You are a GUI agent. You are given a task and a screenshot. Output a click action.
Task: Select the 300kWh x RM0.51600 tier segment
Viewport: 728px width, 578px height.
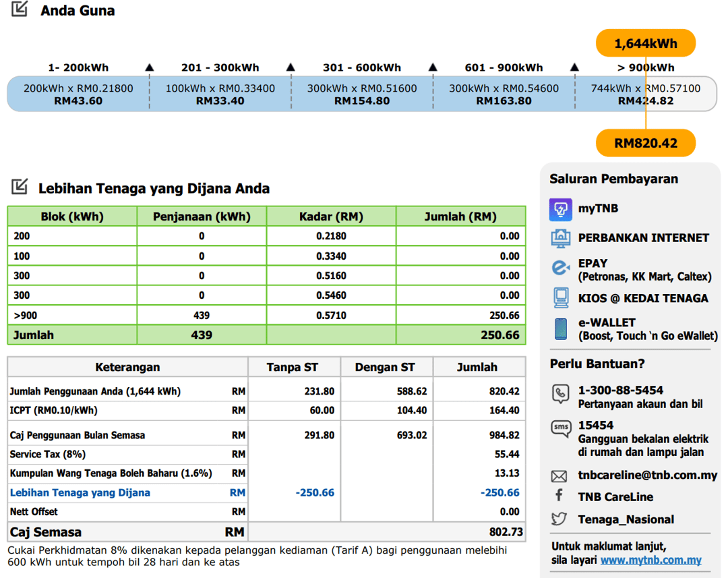[x=362, y=94]
